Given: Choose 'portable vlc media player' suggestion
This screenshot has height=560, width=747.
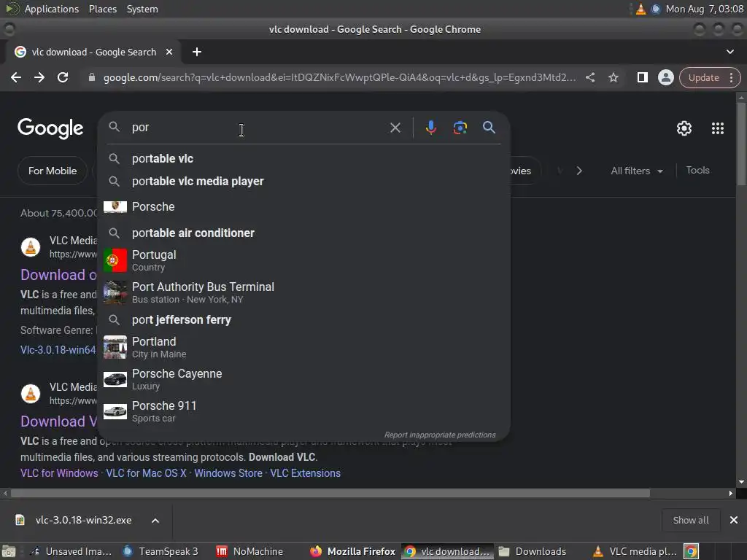Looking at the screenshot, I should (x=303, y=182).
